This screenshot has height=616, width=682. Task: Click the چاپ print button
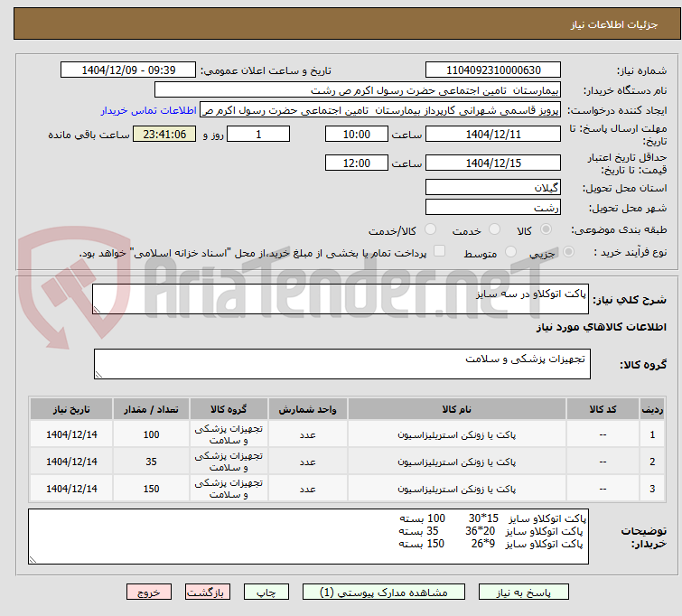point(266,593)
